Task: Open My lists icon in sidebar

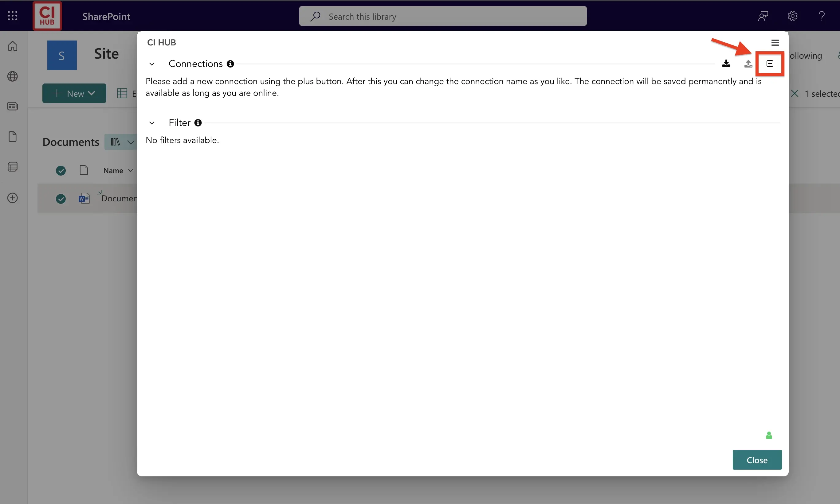Action: (13, 167)
